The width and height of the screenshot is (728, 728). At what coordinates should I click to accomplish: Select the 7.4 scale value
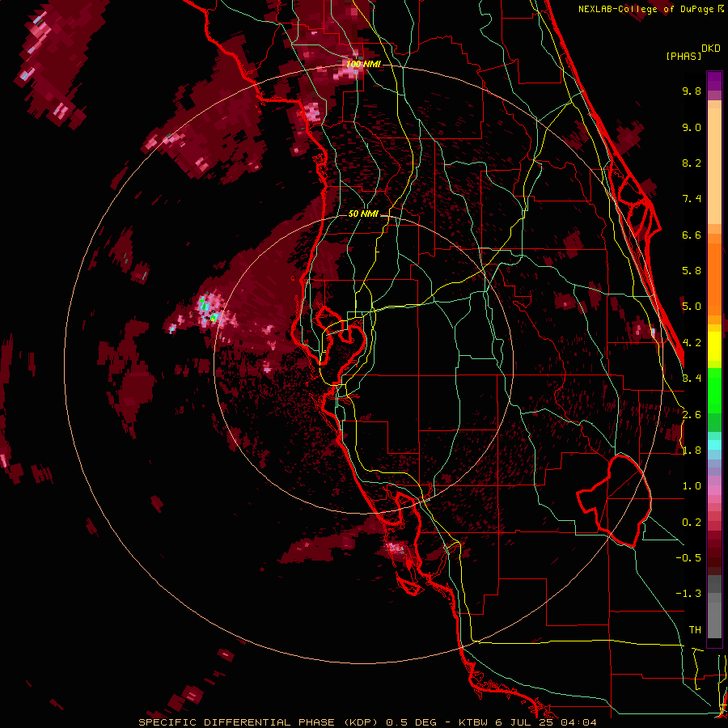692,199
